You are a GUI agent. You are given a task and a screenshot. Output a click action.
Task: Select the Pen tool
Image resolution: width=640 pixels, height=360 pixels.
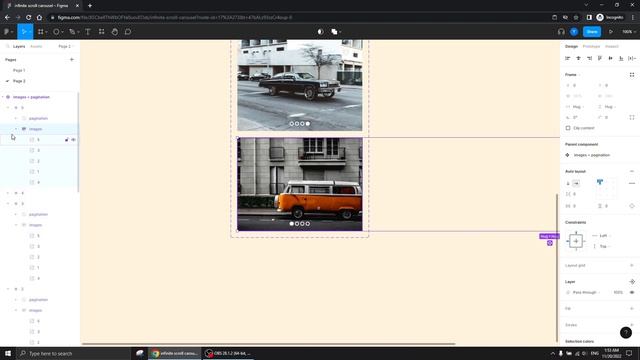(72, 31)
